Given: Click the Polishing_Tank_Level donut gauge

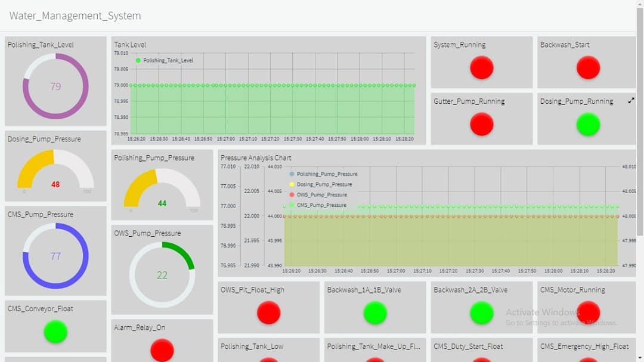Looking at the screenshot, I should 55,86.
